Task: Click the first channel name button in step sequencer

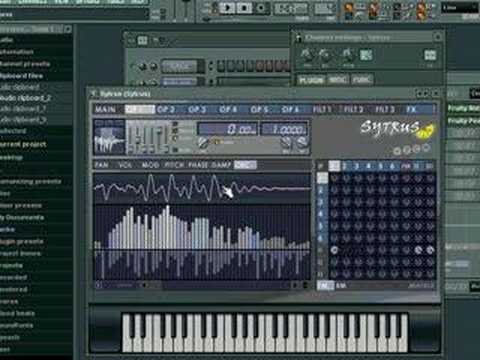Action: (180, 66)
